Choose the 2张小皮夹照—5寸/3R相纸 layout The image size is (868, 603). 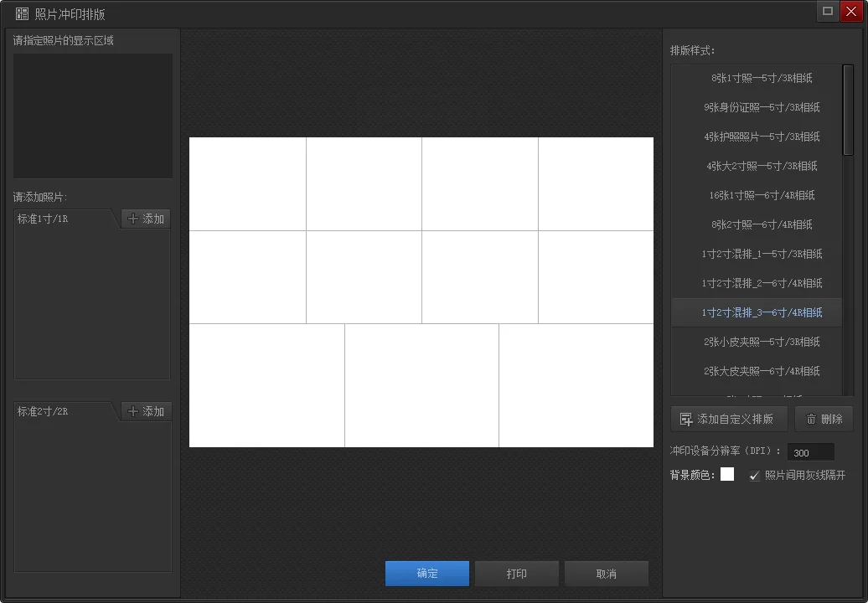pyautogui.click(x=757, y=342)
